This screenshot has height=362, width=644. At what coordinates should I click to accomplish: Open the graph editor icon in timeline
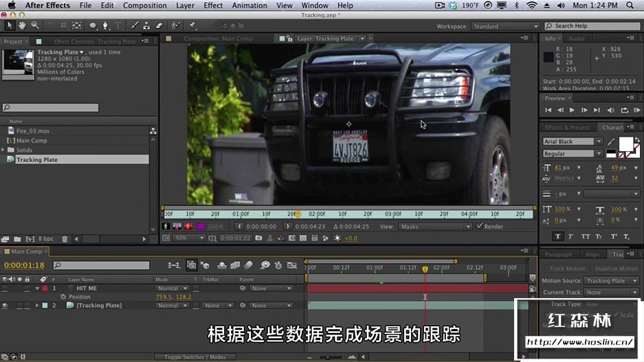point(292,265)
